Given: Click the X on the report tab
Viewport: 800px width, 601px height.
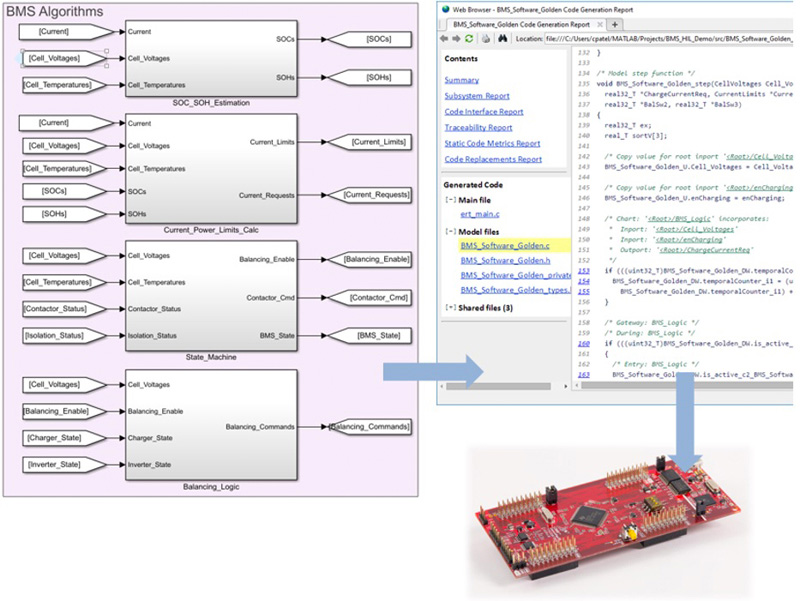Looking at the screenshot, I should coord(598,25).
